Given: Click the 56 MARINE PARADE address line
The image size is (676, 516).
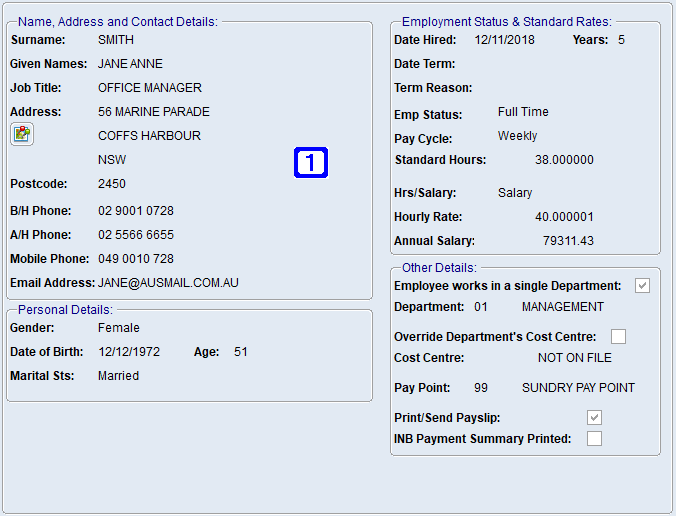Looking at the screenshot, I should click(154, 112).
